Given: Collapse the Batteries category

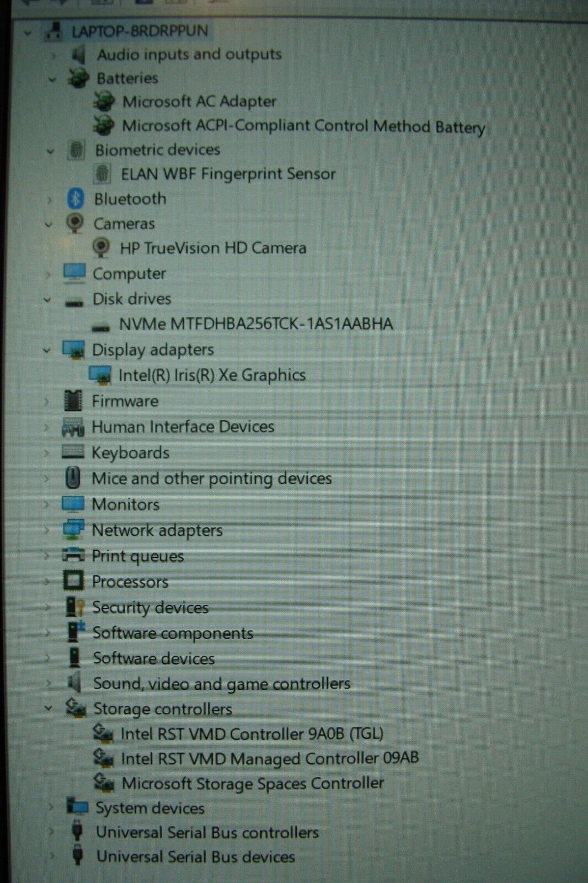Looking at the screenshot, I should tap(52, 79).
